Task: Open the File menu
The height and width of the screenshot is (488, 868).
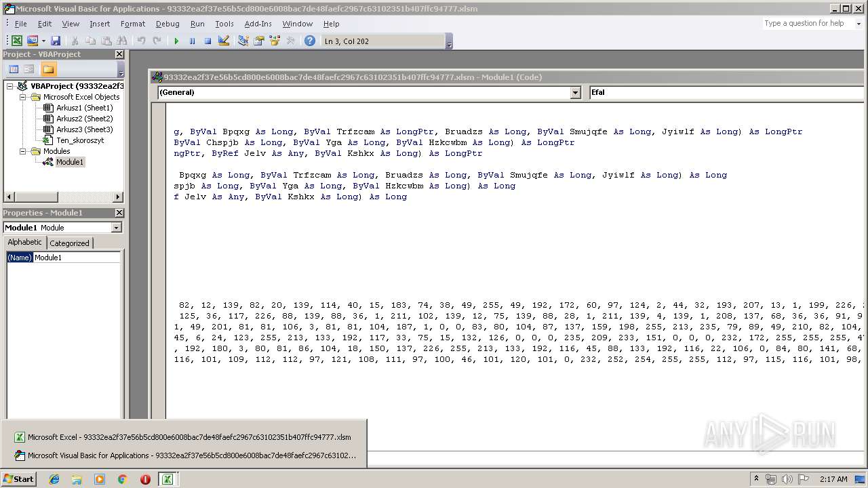Action: tap(21, 24)
